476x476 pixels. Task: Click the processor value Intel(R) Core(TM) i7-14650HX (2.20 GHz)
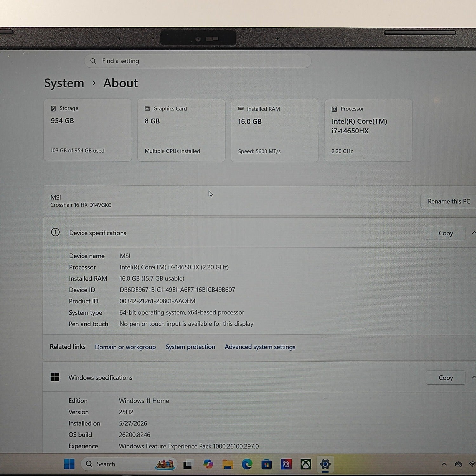tap(174, 267)
